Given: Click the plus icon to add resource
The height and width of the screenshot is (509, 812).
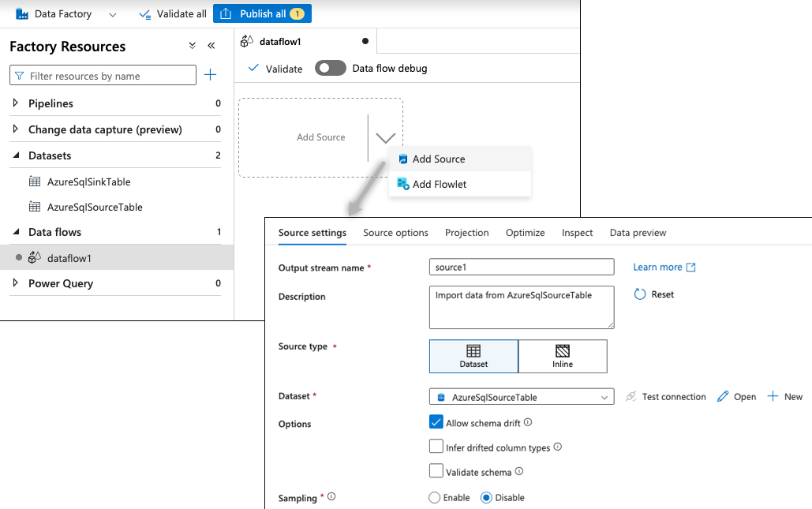Looking at the screenshot, I should coord(210,75).
